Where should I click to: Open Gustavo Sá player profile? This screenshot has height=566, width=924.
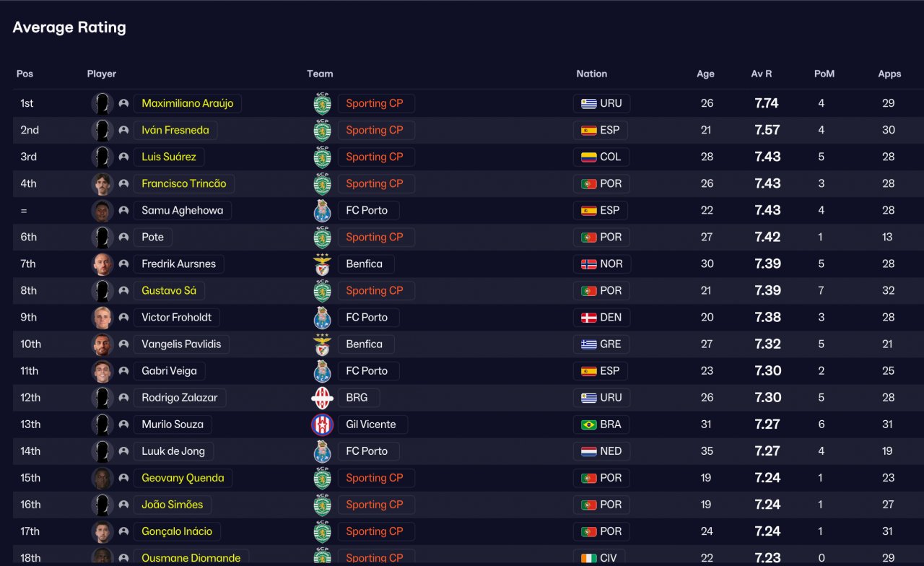click(x=169, y=290)
